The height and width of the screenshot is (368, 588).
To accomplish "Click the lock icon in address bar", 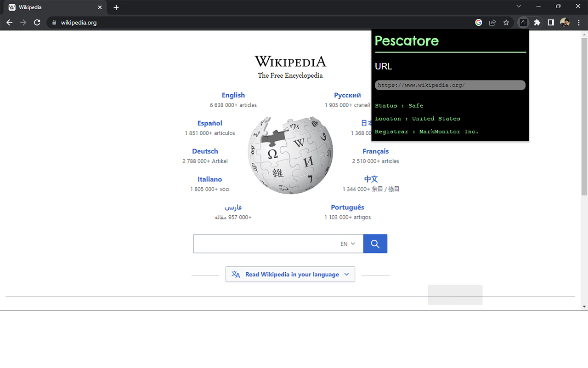I will (54, 23).
